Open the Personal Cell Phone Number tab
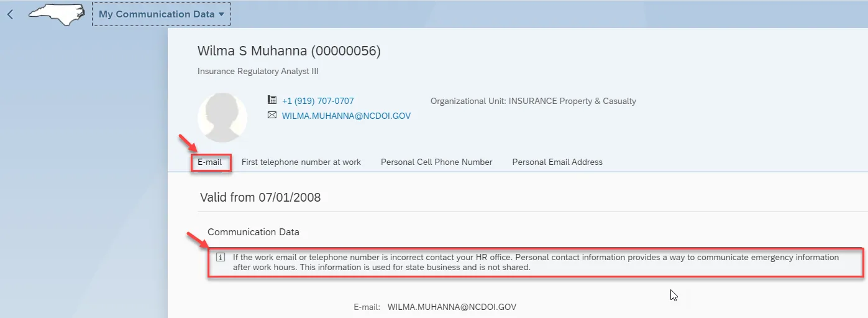 [x=436, y=162]
